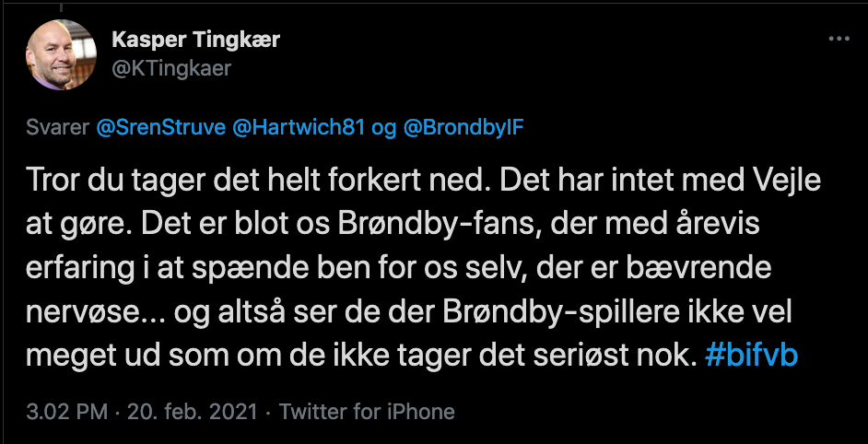Image resolution: width=868 pixels, height=444 pixels.
Task: Open the @Hartwich81 mention
Action: point(299,128)
